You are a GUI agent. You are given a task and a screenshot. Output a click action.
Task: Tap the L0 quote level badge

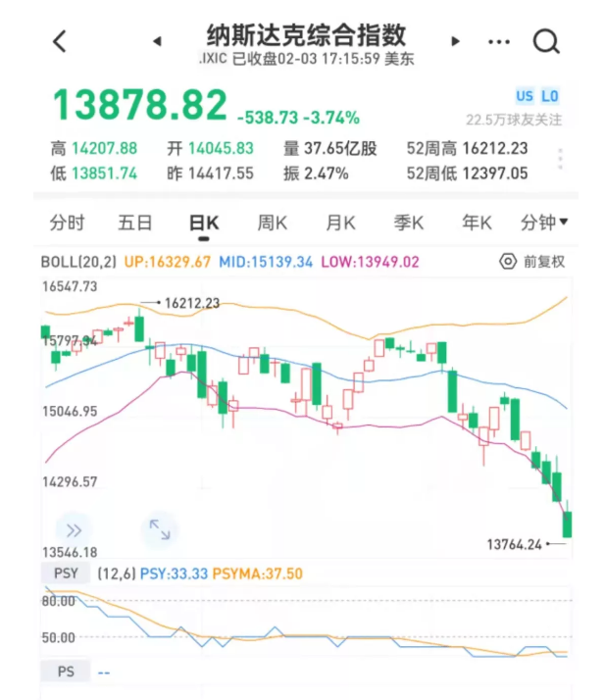549,96
